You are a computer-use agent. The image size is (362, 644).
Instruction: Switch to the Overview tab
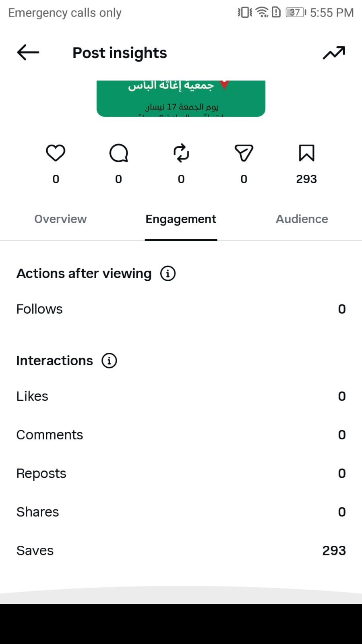(x=60, y=219)
